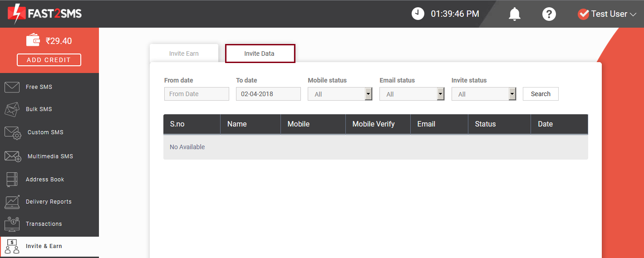Click the ₹29.40 balance text
Image resolution: width=644 pixels, height=258 pixels.
(x=59, y=41)
